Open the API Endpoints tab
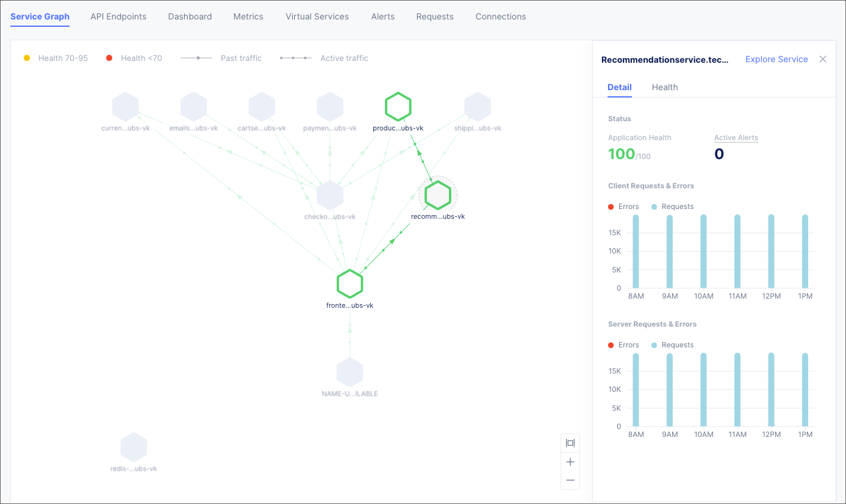 tap(118, 16)
